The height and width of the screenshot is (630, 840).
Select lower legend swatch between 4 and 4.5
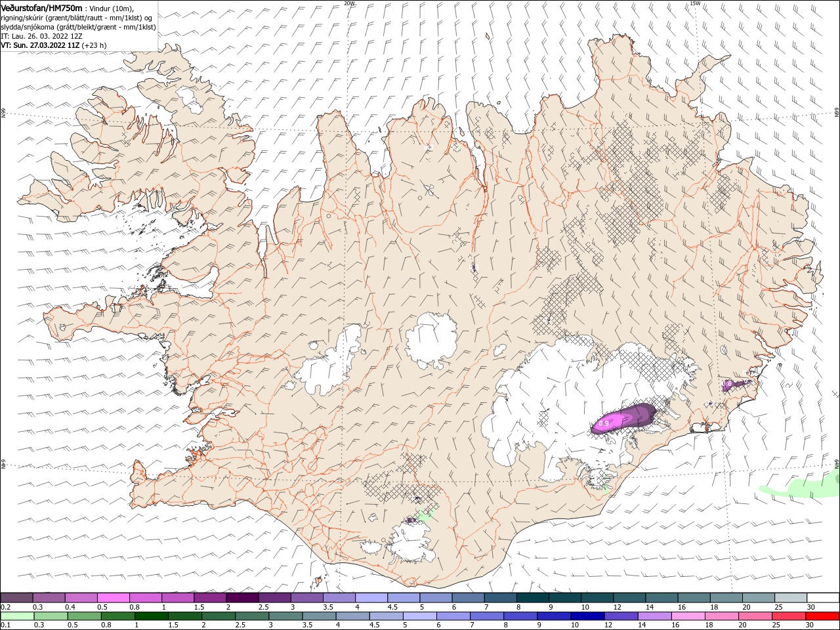(x=352, y=616)
